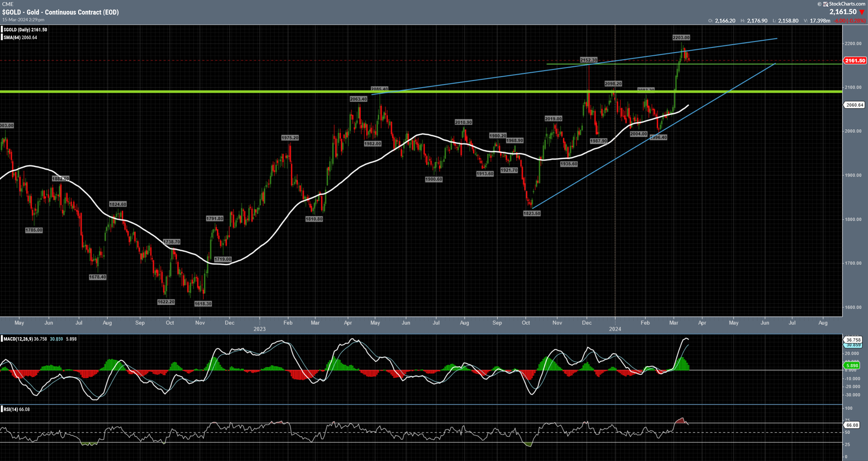
Task: Click the 36.758 MACD axis tag
Action: (x=854, y=339)
